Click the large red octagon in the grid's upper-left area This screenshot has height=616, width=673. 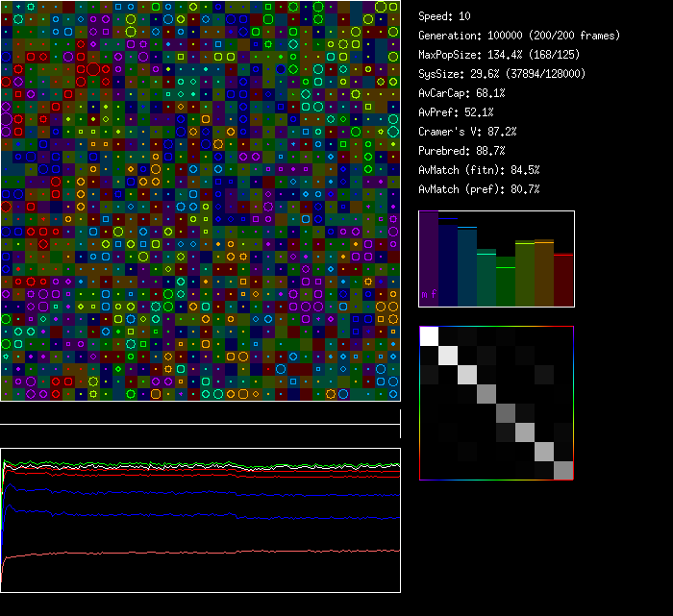coord(93,68)
